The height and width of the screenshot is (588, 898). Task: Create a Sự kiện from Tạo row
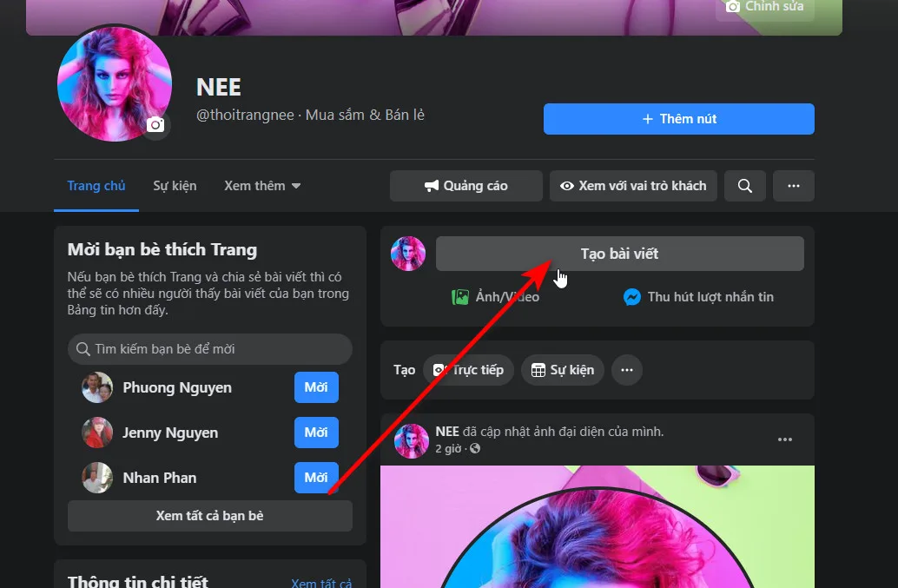(x=563, y=370)
